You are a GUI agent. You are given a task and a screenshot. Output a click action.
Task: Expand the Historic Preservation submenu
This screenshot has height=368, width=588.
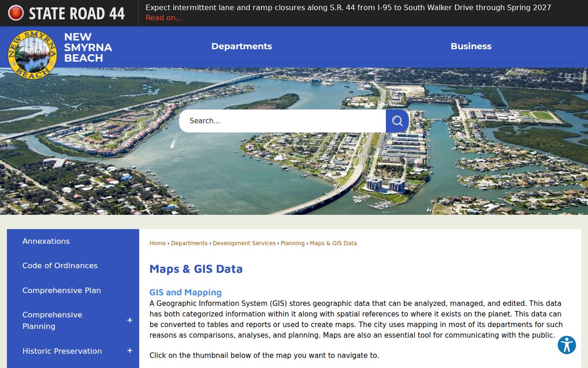click(x=130, y=351)
